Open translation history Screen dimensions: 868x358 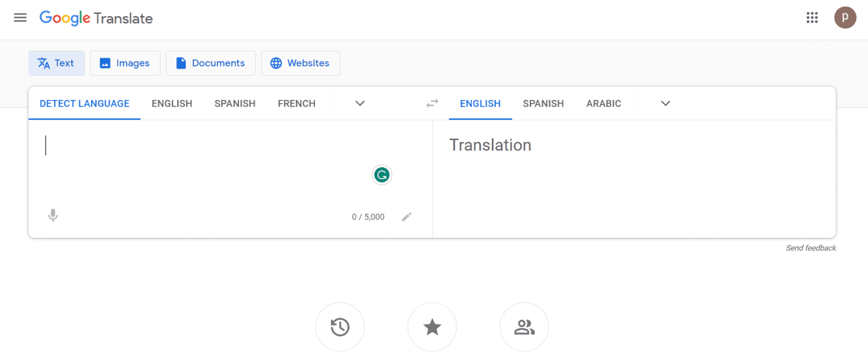pyautogui.click(x=340, y=327)
